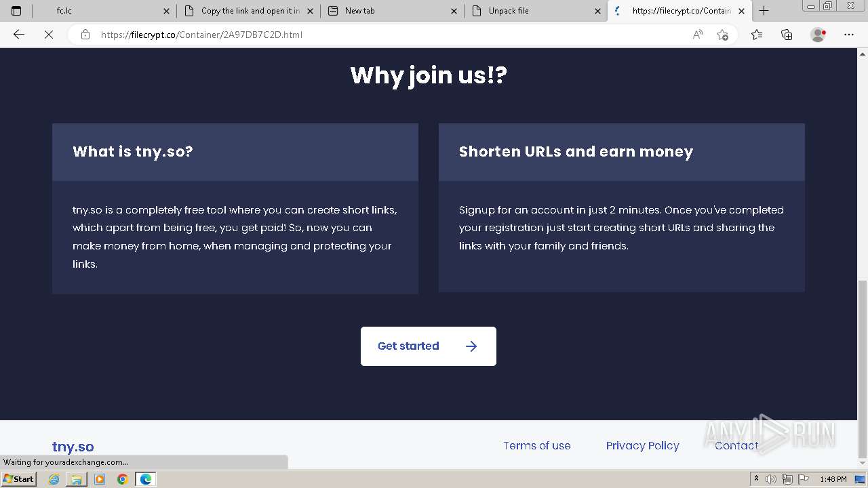Click the scrollbar up arrow

coord(863,53)
